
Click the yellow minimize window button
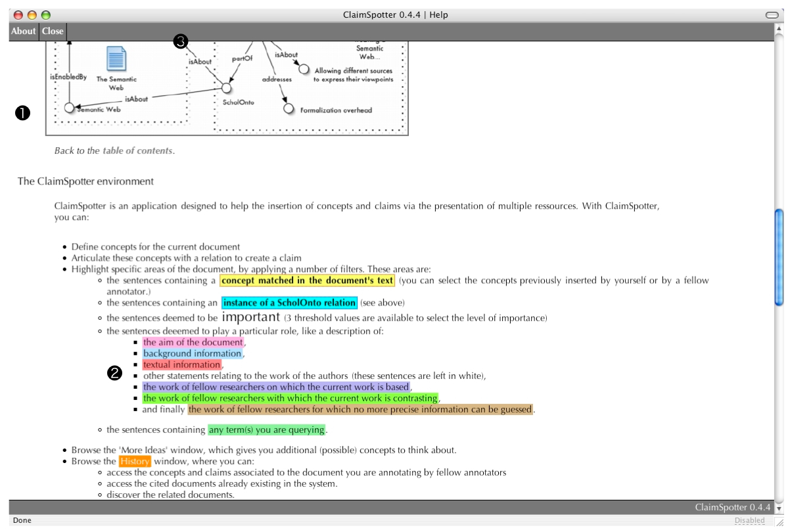(32, 14)
